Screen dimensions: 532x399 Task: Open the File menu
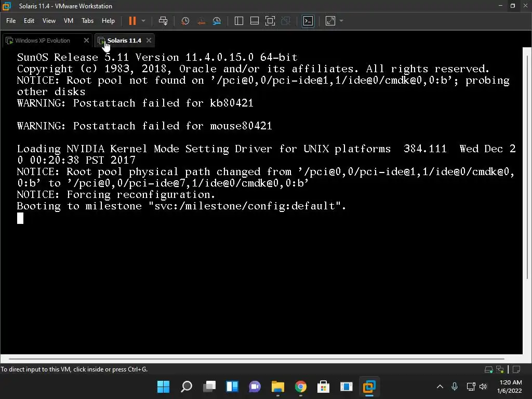11,21
